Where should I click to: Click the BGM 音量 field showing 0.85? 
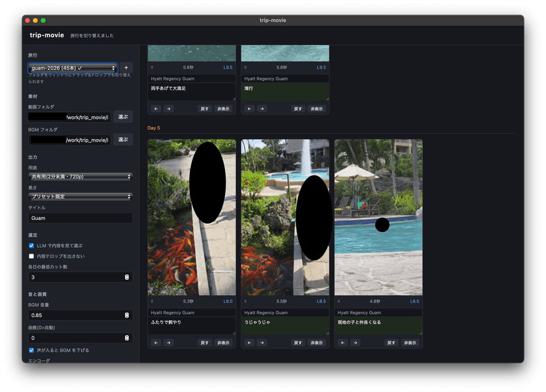[80, 315]
